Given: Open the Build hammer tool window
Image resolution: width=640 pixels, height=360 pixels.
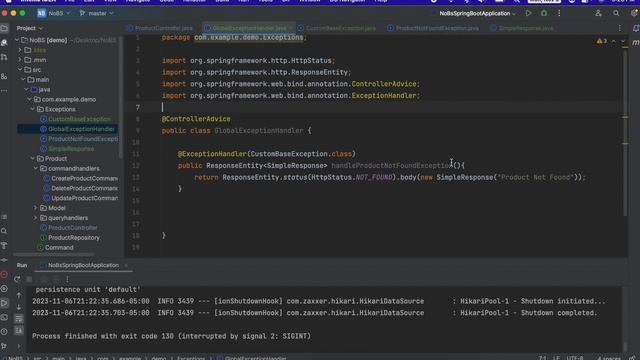Looking at the screenshot, I should coord(4,245).
